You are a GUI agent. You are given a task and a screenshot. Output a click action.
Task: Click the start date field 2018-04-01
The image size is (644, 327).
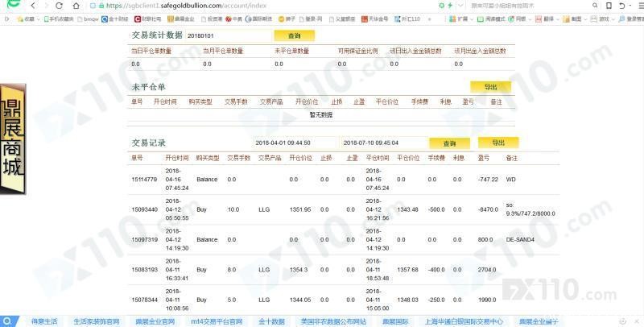point(293,143)
